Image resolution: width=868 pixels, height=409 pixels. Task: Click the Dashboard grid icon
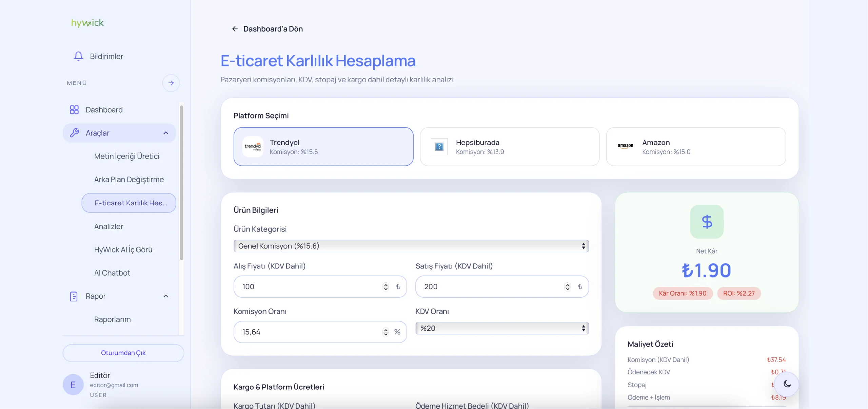[74, 110]
